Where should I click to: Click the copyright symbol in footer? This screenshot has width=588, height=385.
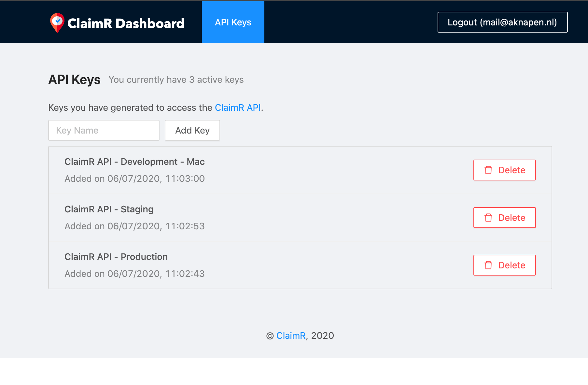[x=270, y=336]
